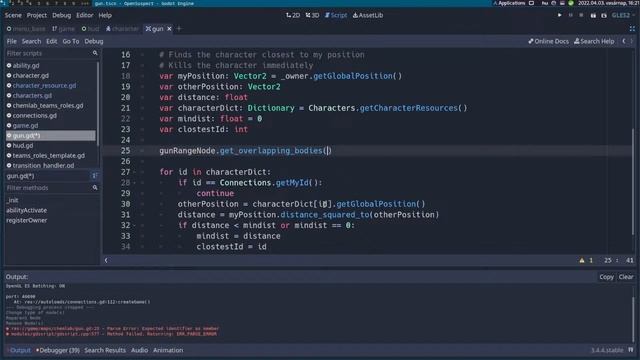This screenshot has height=360, width=640.
Task: Open the Editor menu
Action: (x=84, y=15)
